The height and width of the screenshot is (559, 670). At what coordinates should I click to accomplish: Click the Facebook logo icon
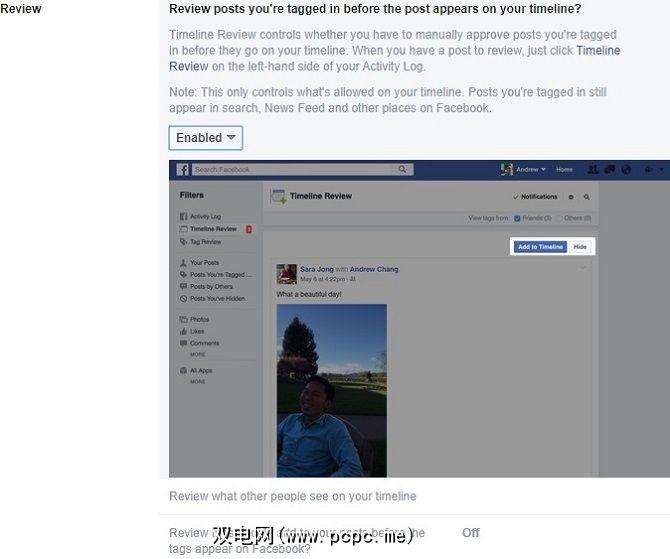(x=182, y=170)
